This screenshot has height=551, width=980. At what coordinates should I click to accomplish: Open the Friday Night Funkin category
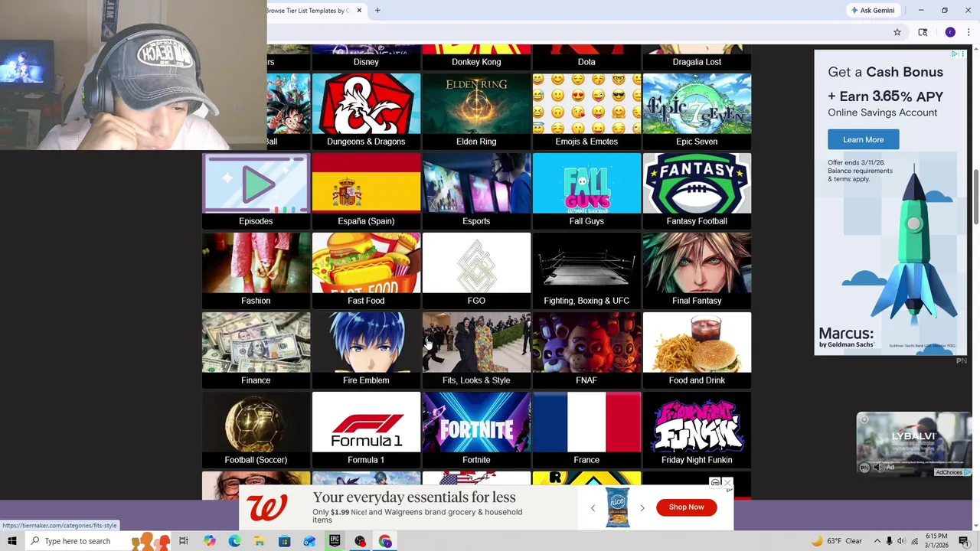(697, 429)
